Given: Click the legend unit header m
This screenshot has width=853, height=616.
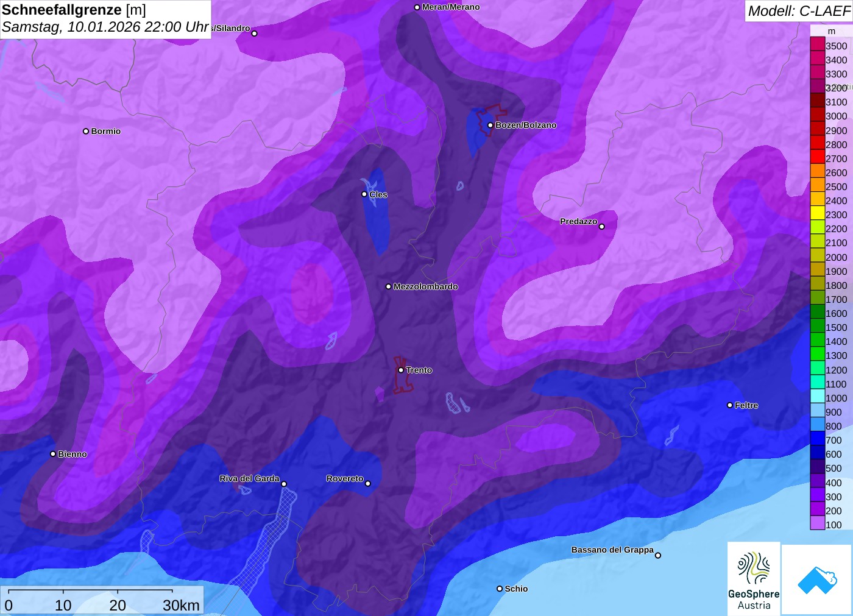Looking at the screenshot, I should coord(832,31).
